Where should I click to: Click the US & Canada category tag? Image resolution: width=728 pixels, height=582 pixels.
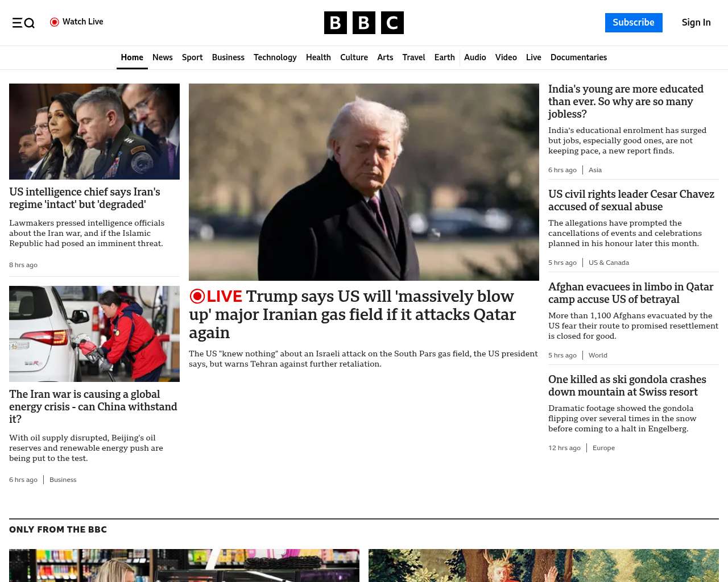pos(609,263)
